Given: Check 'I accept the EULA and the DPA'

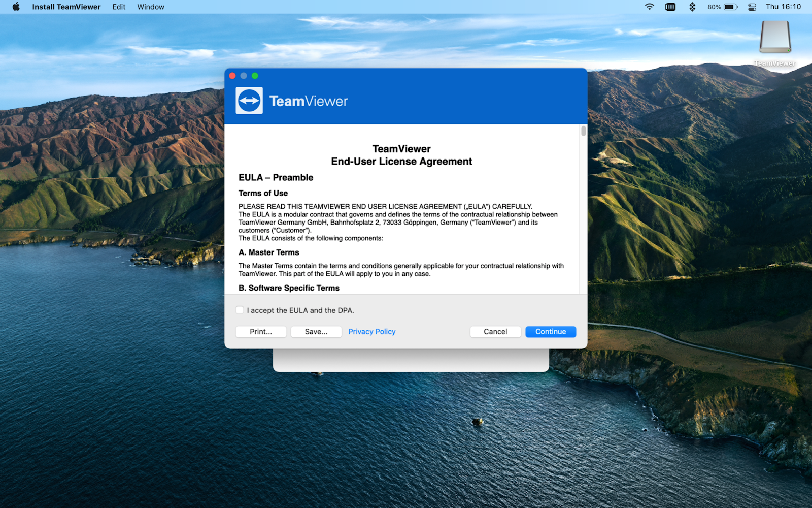Looking at the screenshot, I should [240, 310].
